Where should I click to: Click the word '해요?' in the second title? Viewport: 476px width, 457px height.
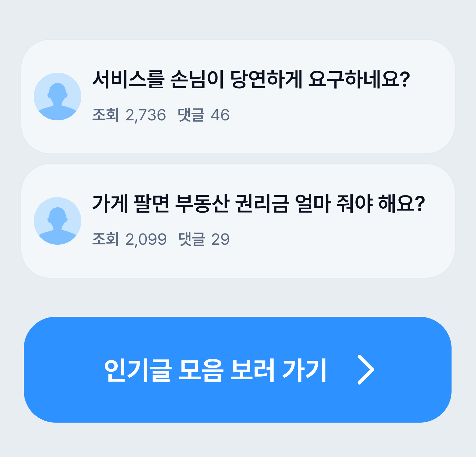tap(401, 204)
